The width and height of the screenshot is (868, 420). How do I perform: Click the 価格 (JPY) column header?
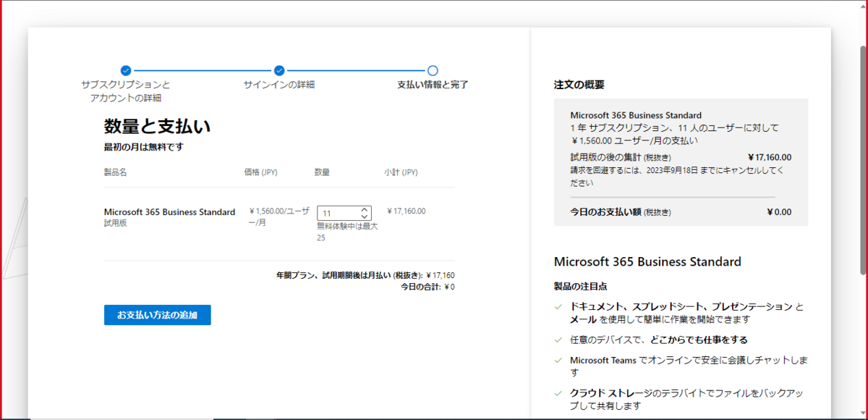click(261, 172)
